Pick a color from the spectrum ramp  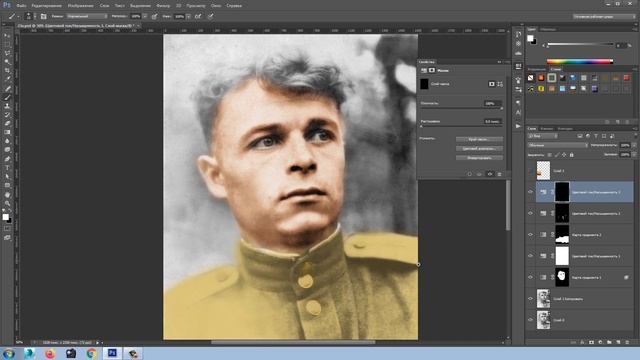(580, 62)
